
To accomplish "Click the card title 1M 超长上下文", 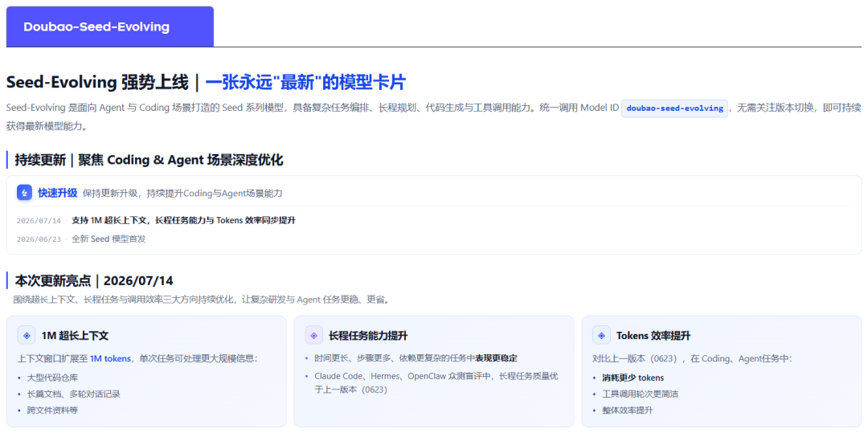I will [75, 335].
